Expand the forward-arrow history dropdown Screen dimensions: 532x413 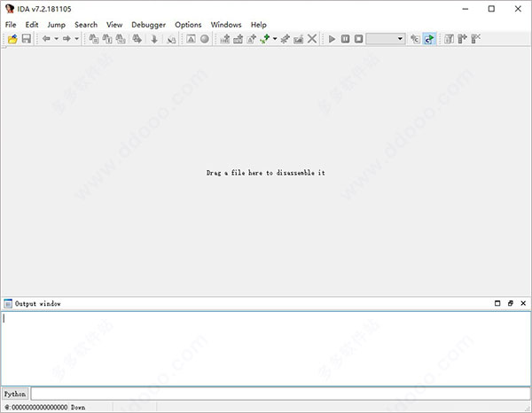click(76, 39)
